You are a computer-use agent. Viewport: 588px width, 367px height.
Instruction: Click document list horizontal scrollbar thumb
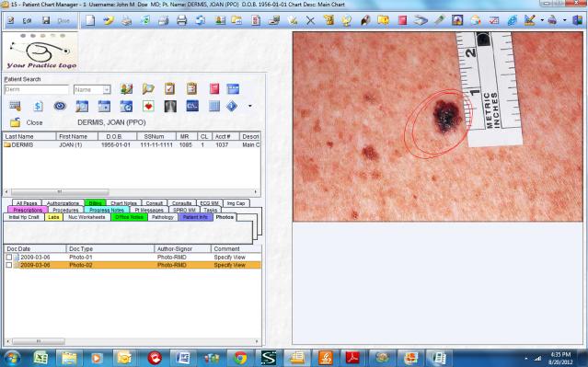tap(39, 341)
